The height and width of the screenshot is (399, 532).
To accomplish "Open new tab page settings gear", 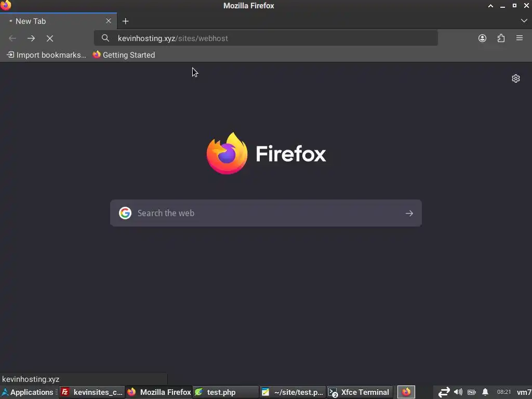I will click(516, 78).
